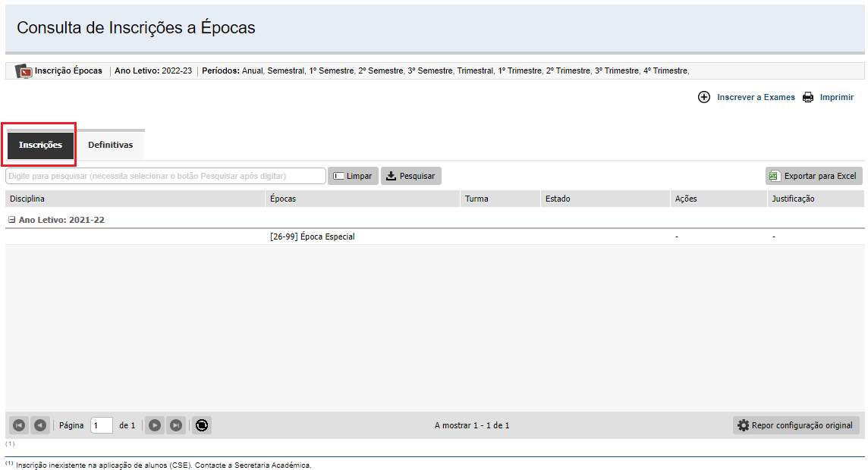This screenshot has width=868, height=470.
Task: Advance to the next results page
Action: tap(155, 425)
